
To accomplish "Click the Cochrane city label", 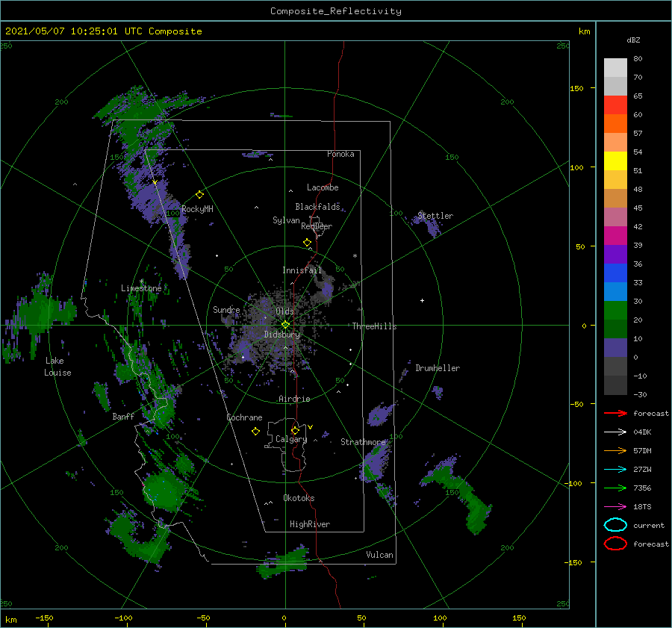I will (244, 417).
